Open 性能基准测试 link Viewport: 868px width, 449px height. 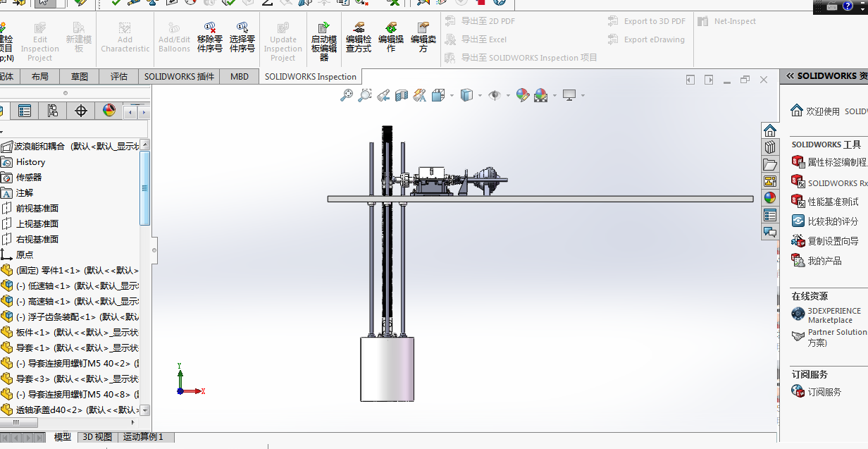tap(833, 202)
